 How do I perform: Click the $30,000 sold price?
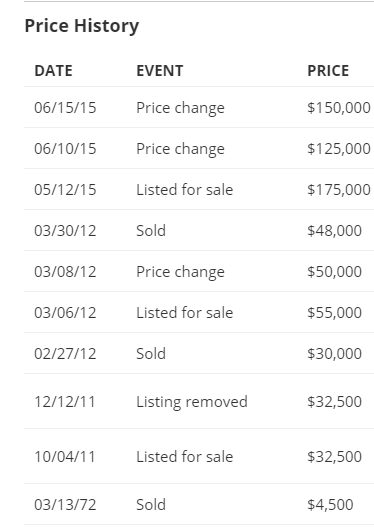[x=335, y=354]
